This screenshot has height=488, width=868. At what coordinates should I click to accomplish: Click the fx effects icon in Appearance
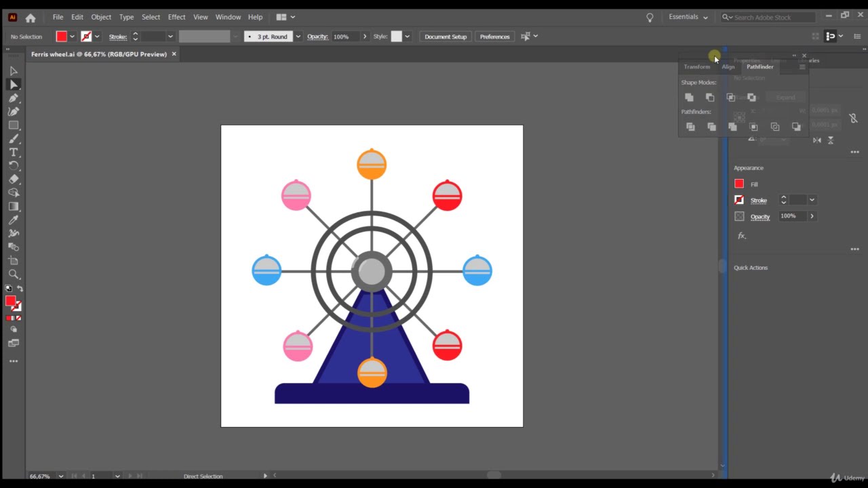pos(741,236)
